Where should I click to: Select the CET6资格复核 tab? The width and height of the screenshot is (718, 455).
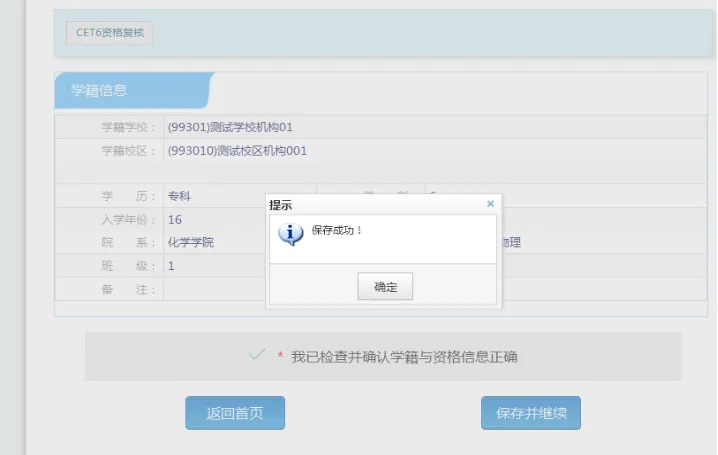(109, 32)
